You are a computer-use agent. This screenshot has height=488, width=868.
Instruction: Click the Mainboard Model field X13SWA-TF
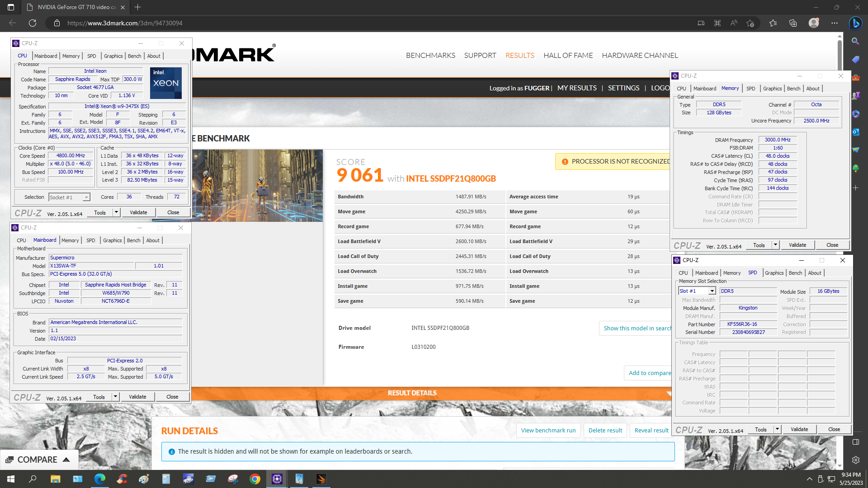click(x=91, y=266)
